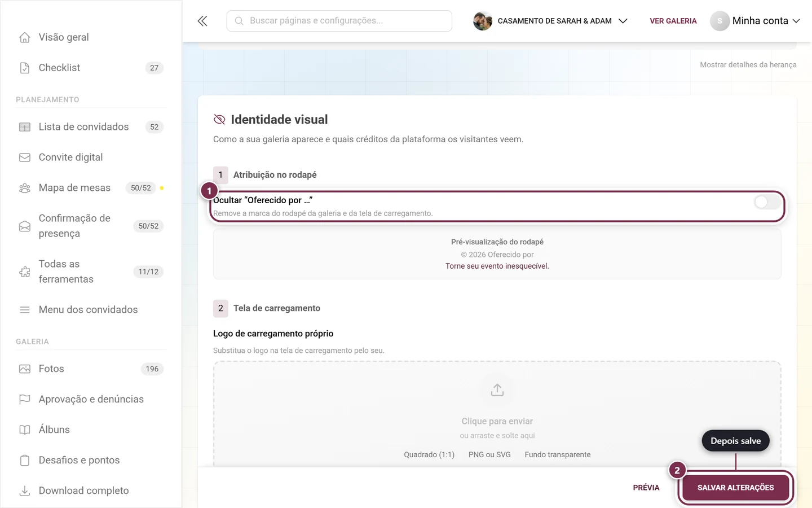Open the Casamento de Sarah & Adam event dropdown
Image resolution: width=812 pixels, height=508 pixels.
tap(550, 21)
